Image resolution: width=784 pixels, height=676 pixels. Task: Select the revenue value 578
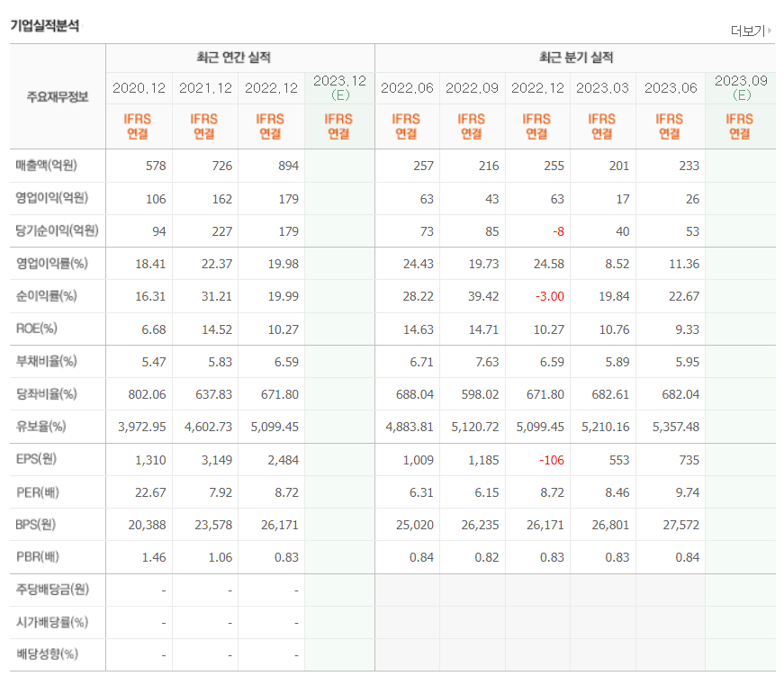coord(156,166)
